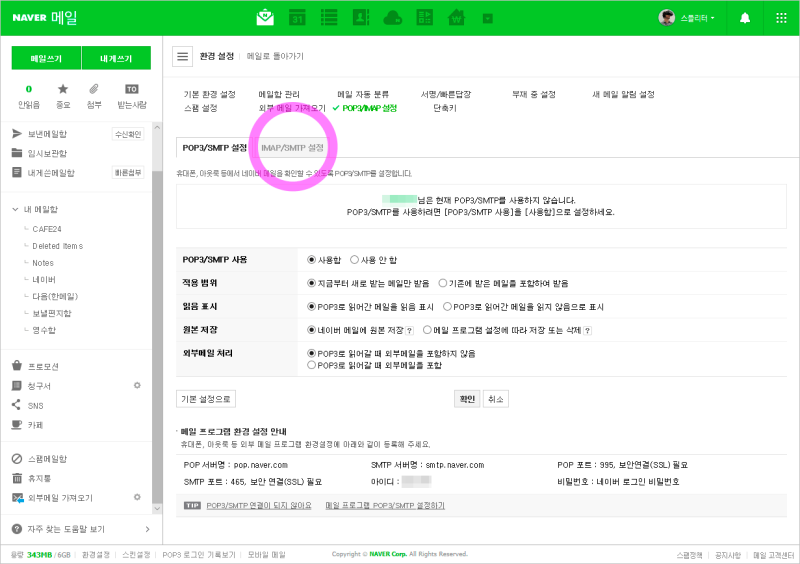Select POP3로 읽어갈 때 외부메일을 포함
800x564 pixels.
[x=311, y=365]
